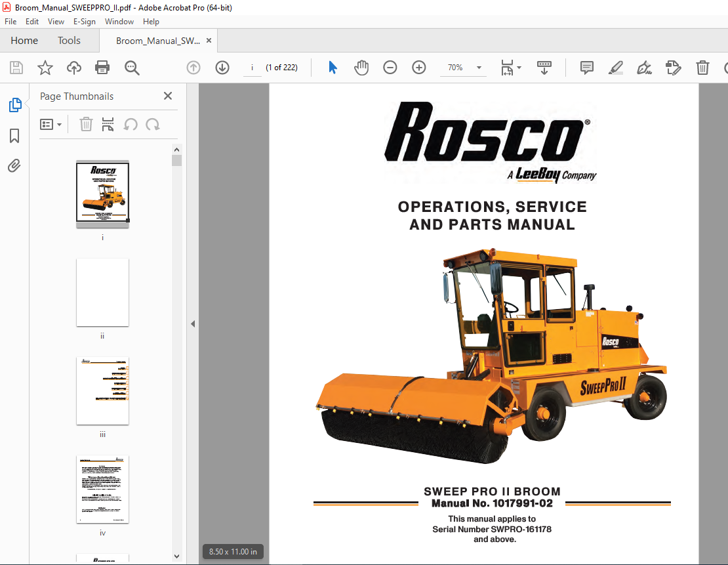The height and width of the screenshot is (565, 728).
Task: Select page iv thumbnail
Action: pyautogui.click(x=102, y=490)
